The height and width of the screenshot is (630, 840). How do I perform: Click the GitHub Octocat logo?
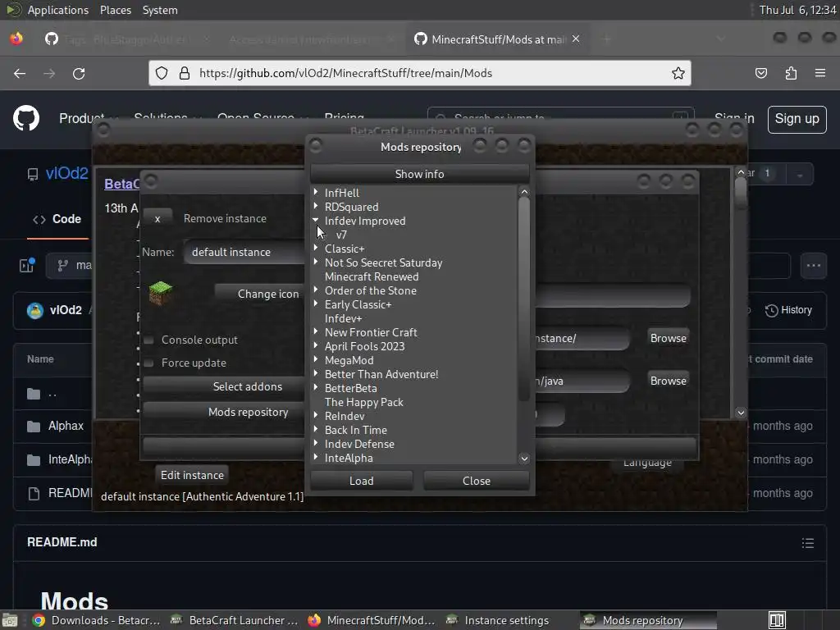pyautogui.click(x=26, y=118)
